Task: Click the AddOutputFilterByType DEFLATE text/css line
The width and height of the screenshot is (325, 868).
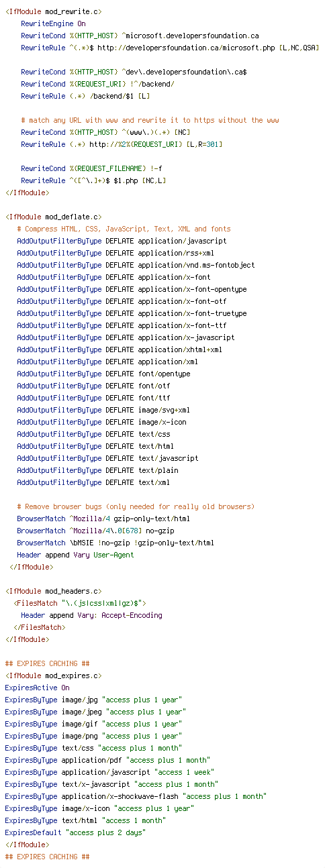Action: (93, 434)
